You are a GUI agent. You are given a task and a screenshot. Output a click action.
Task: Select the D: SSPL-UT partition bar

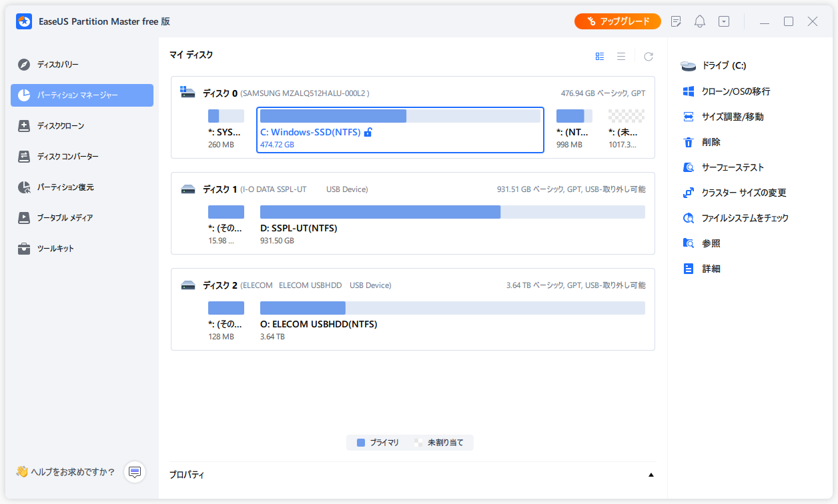click(380, 212)
